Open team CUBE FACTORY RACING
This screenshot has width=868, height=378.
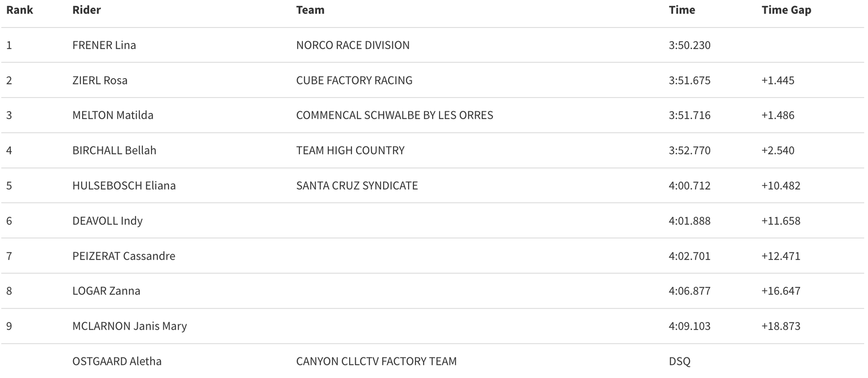(354, 80)
